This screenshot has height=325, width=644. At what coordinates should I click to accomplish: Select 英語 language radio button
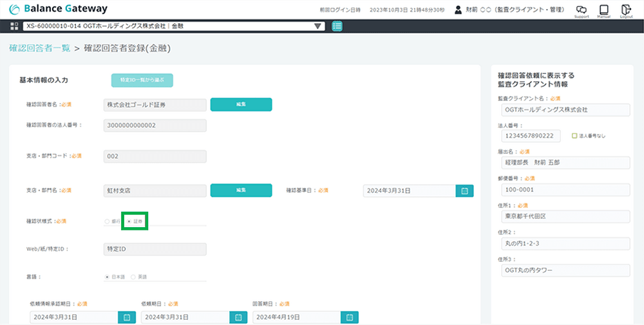coord(133,277)
